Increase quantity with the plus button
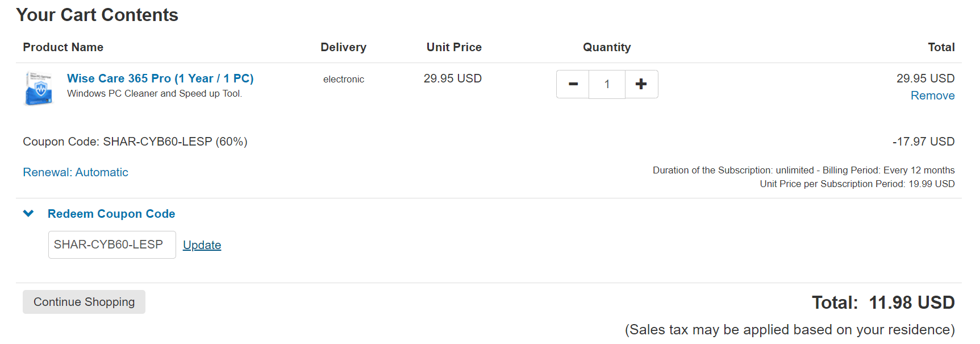Image resolution: width=980 pixels, height=344 pixels. click(641, 84)
